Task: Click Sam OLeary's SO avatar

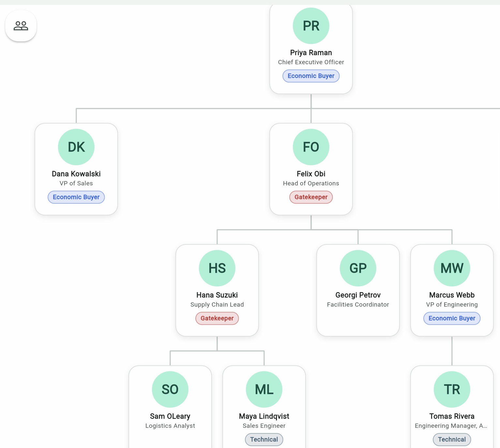Action: (170, 389)
